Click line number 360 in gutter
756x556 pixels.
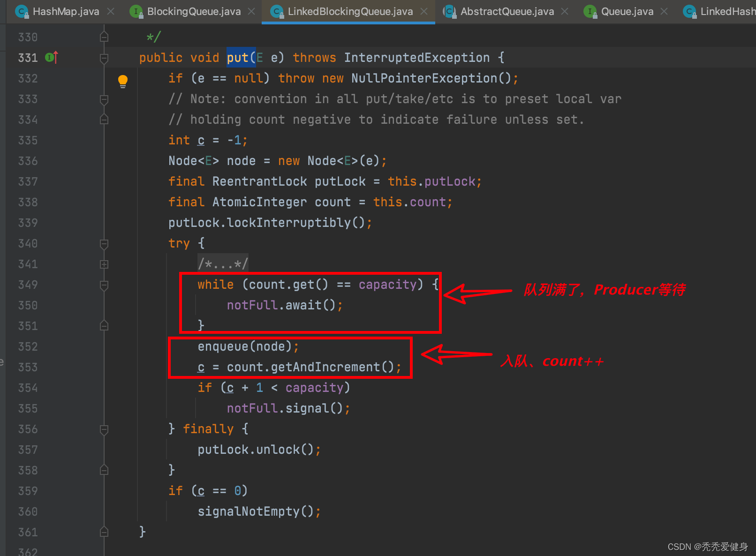click(x=28, y=511)
